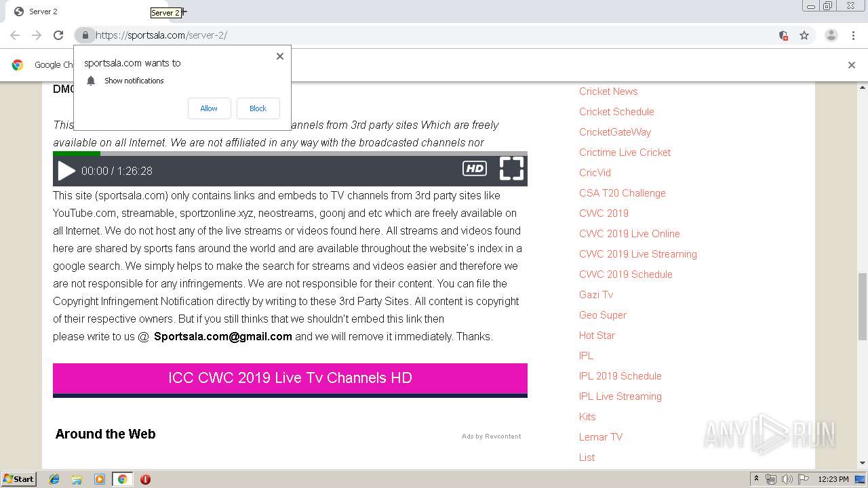Image resolution: width=868 pixels, height=488 pixels.
Task: Open the Cricket Schedule link
Action: [x=616, y=112]
